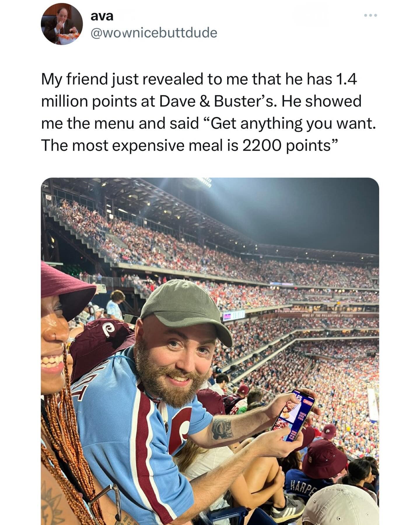
Task: Open the three-dot more options menu
Action: pyautogui.click(x=371, y=15)
